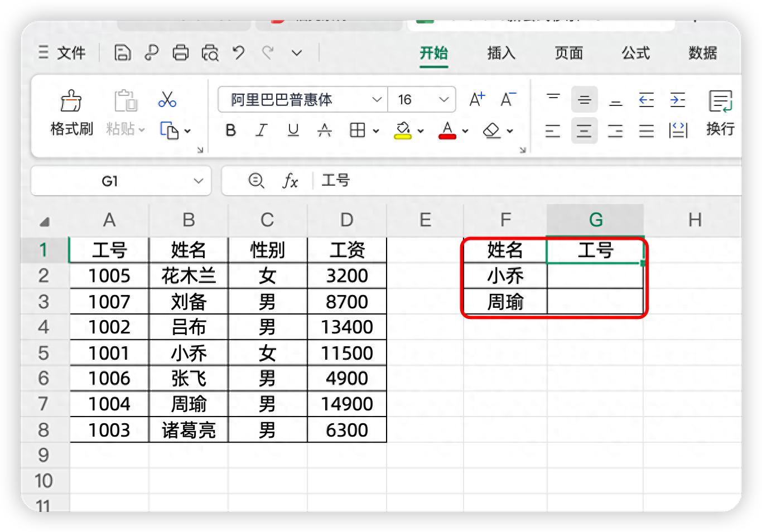Open the fill color dropdown arrow

tap(421, 131)
